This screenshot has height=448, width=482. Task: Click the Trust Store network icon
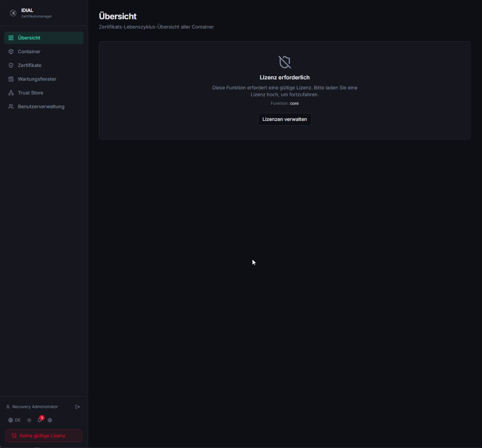coord(11,93)
